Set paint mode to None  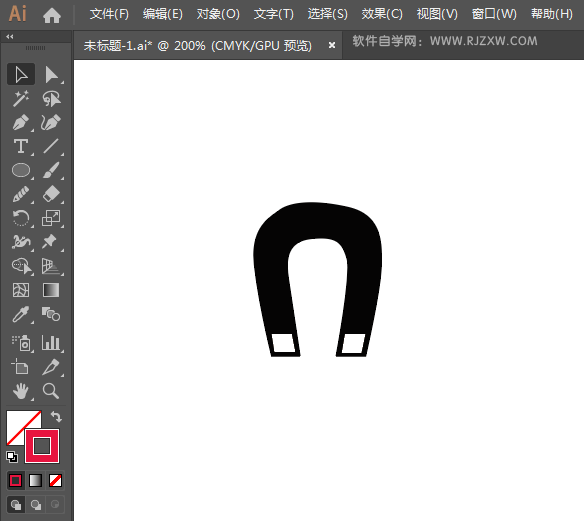(x=55, y=480)
